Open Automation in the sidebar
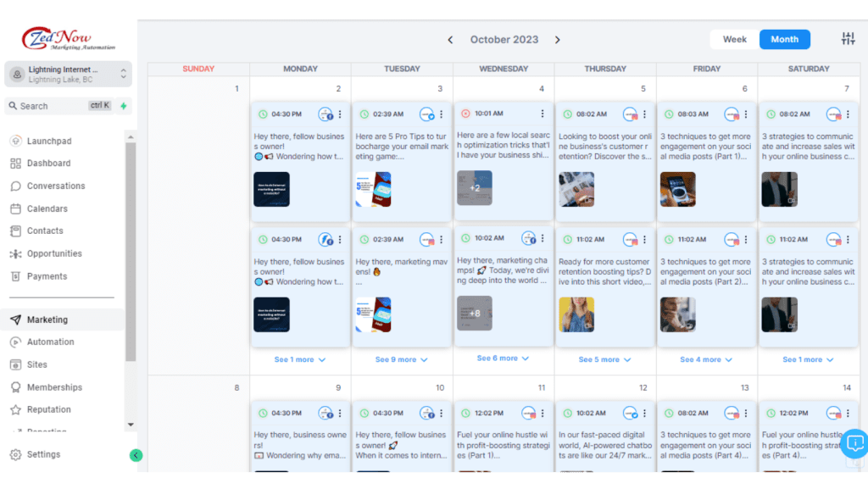The image size is (868, 489). tap(50, 342)
